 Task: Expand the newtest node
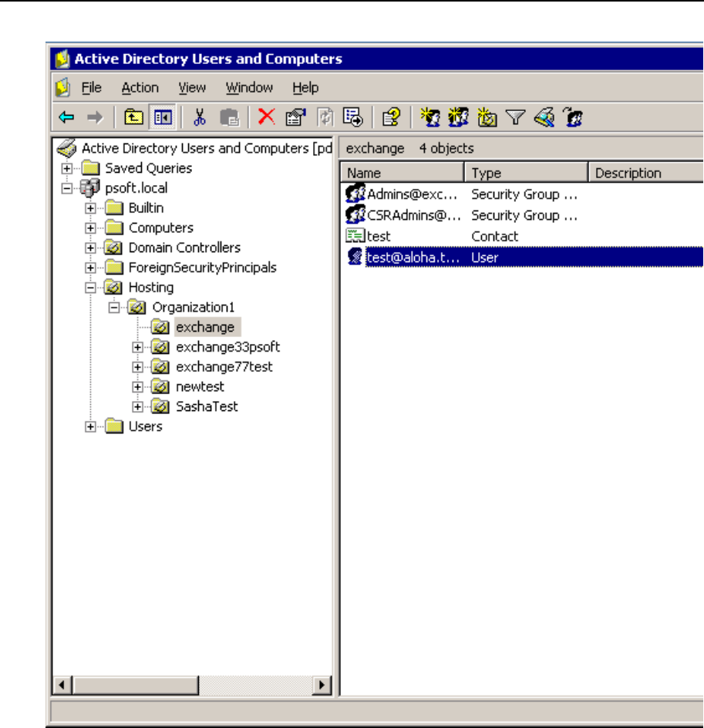coord(137,387)
